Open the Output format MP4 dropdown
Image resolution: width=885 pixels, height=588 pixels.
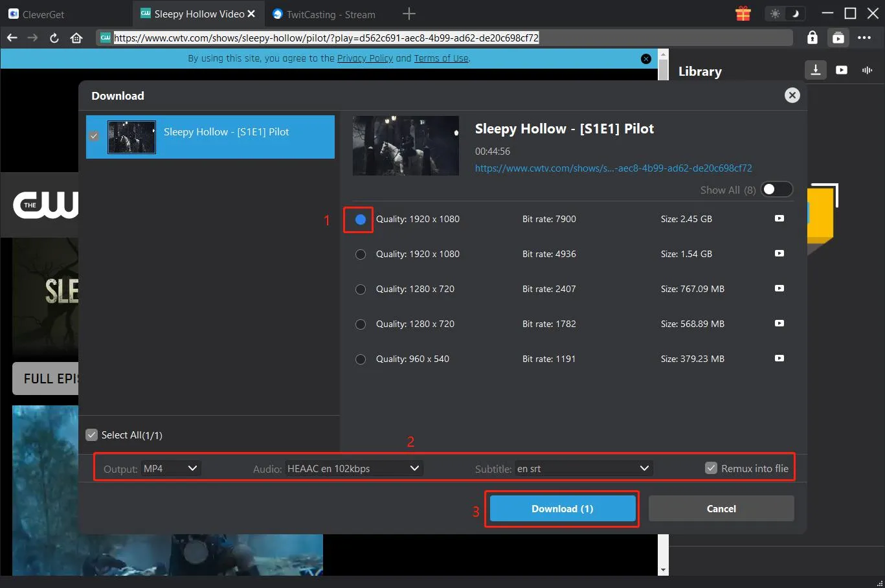point(170,468)
